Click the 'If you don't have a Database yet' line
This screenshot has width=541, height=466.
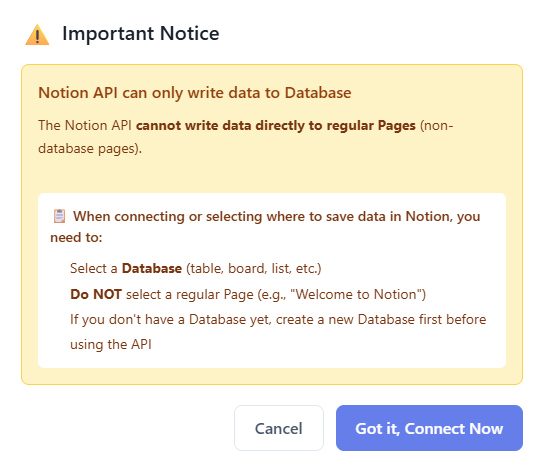(x=278, y=332)
